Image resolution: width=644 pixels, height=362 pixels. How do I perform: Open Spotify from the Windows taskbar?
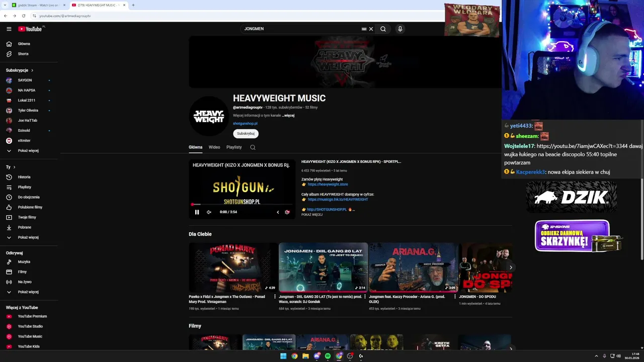coord(328,356)
